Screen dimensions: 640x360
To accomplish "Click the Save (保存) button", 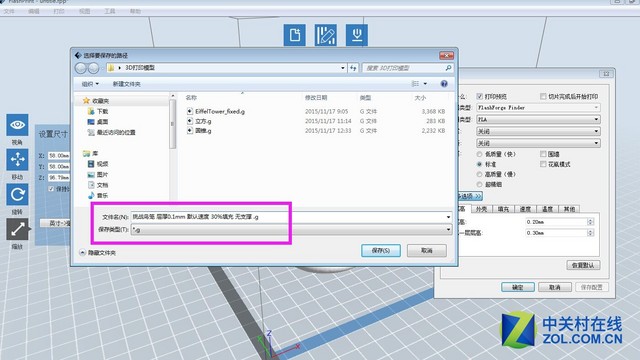I will tap(381, 250).
